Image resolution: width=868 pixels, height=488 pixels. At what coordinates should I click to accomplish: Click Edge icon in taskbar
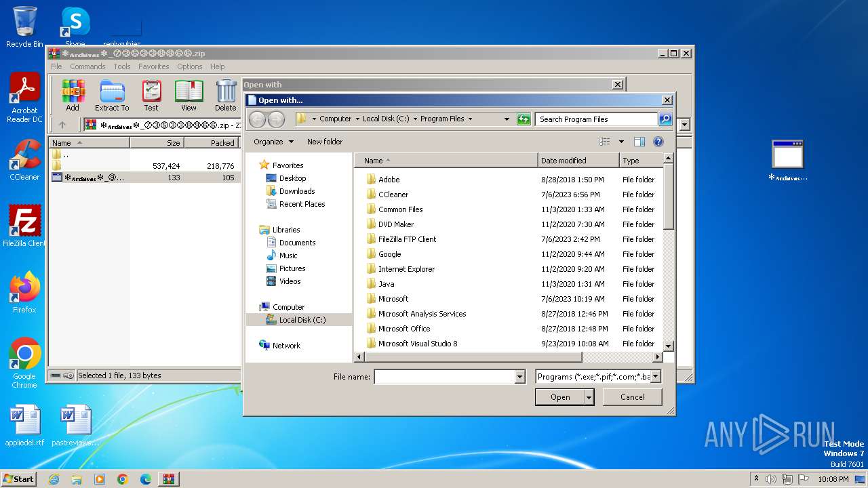click(146, 479)
